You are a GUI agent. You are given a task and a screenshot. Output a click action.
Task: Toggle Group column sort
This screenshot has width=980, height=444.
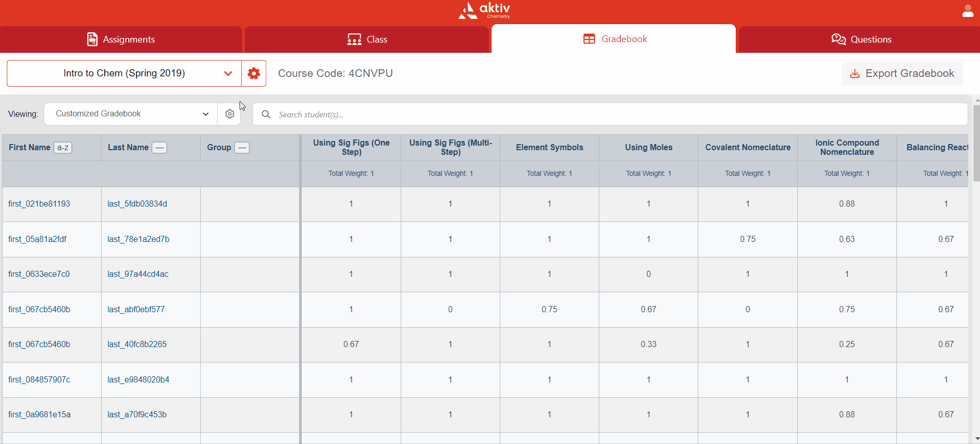tap(242, 148)
